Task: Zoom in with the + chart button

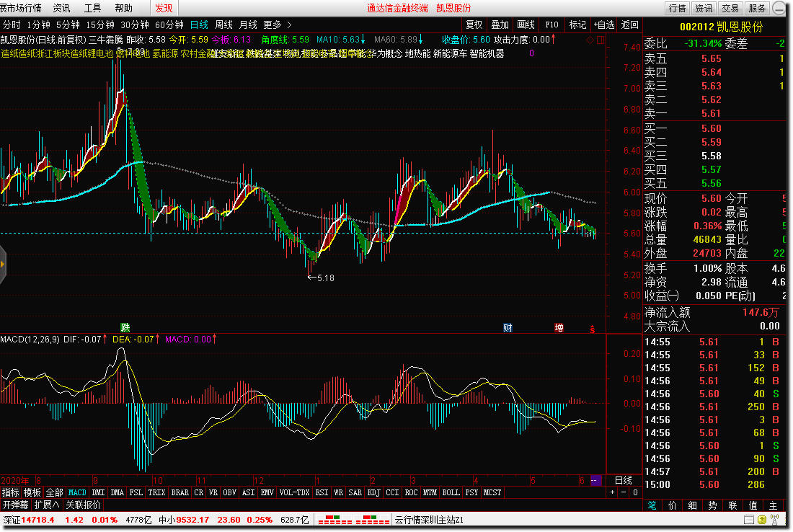Action: pos(613,492)
